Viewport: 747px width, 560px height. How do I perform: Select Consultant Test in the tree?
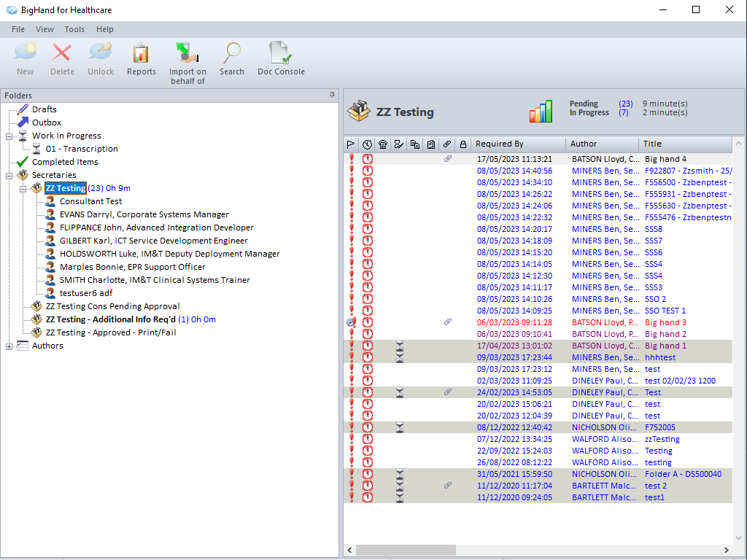click(90, 201)
